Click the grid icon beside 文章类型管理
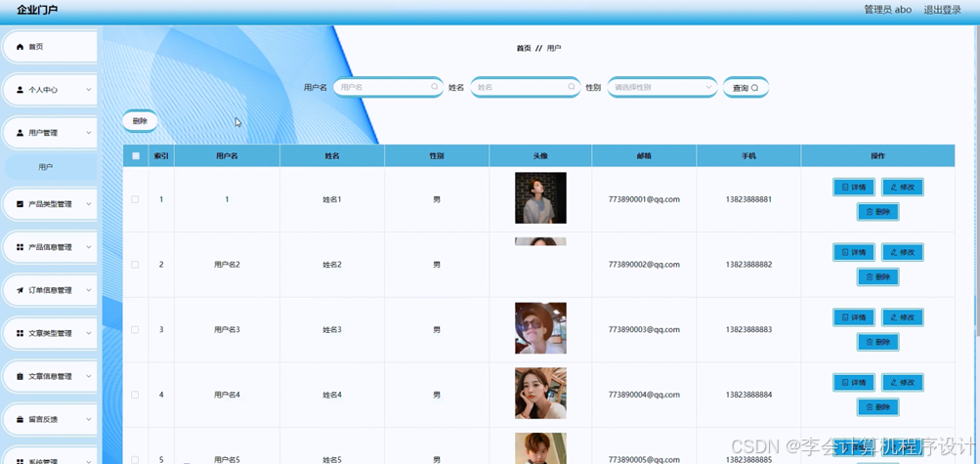 click(x=20, y=333)
